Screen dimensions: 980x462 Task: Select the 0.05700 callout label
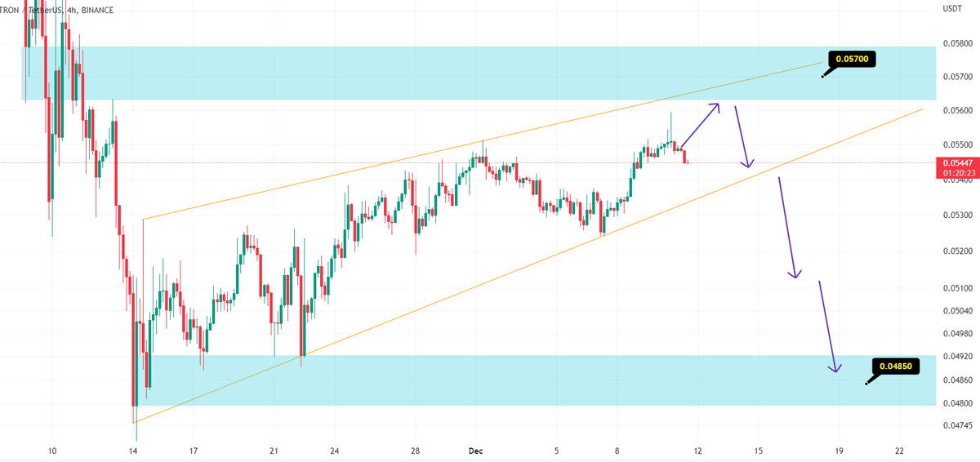pos(853,59)
